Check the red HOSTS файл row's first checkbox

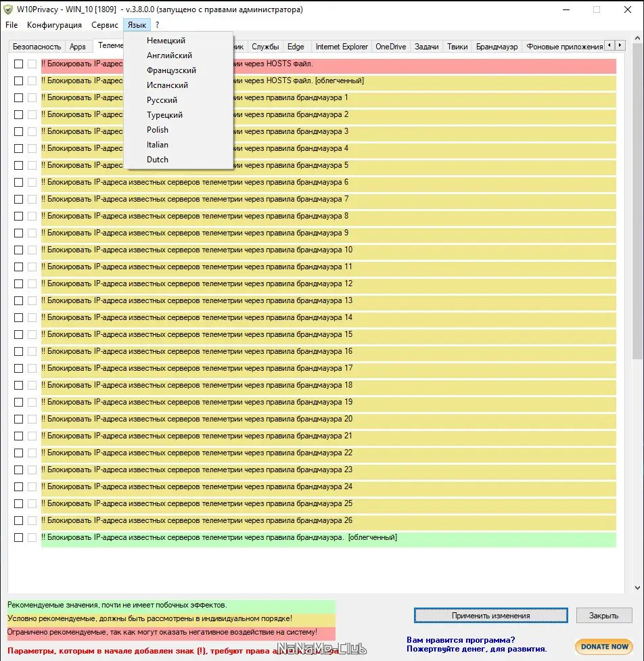click(18, 64)
